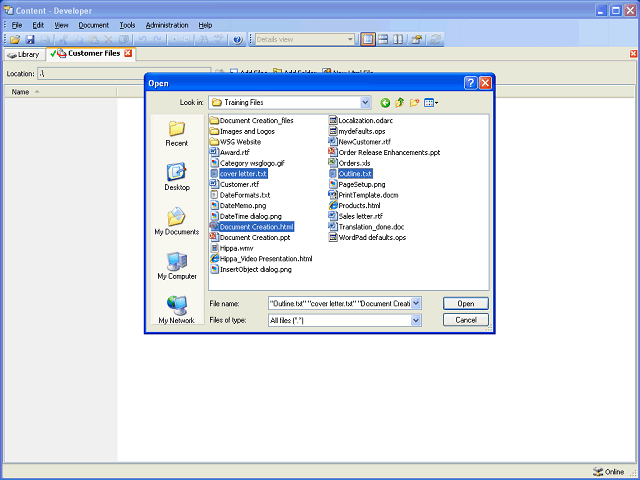The image size is (640, 480).
Task: Click the Images and Logos folder icon
Action: point(214,131)
